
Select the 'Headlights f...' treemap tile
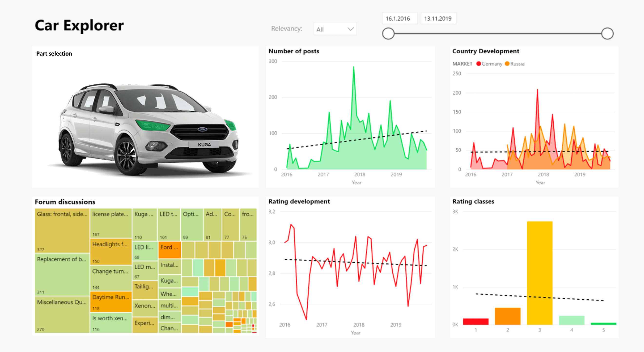(x=111, y=252)
